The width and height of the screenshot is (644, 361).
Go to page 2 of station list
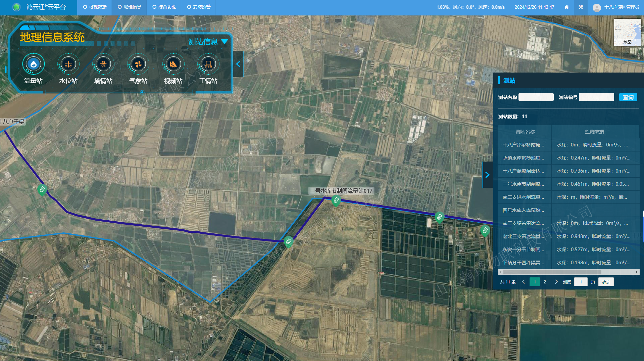pos(545,282)
